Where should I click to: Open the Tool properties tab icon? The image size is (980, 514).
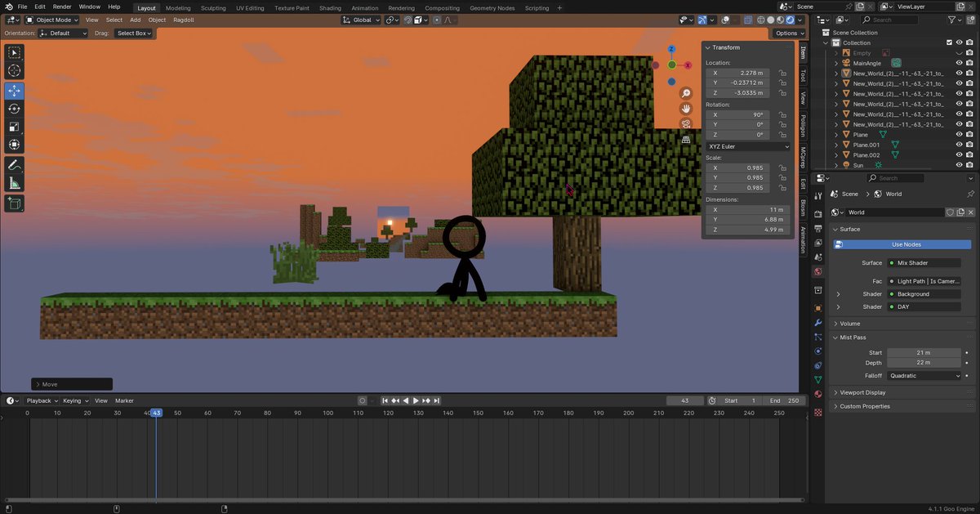tap(818, 196)
